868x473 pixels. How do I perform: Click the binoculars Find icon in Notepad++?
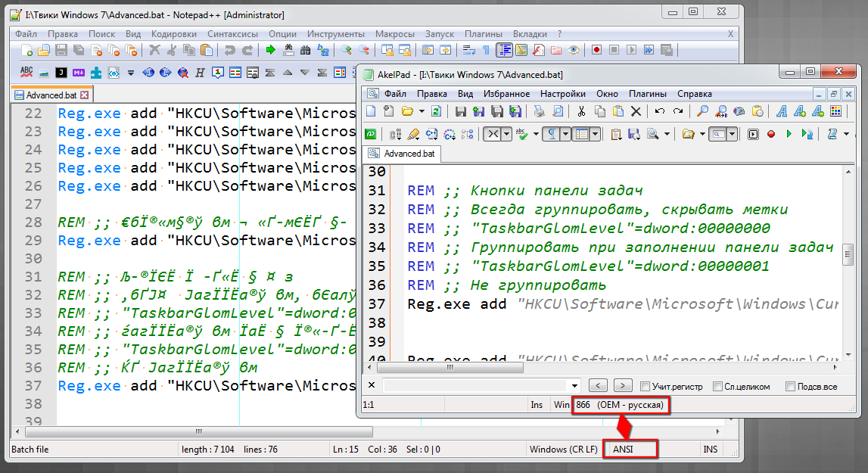[x=305, y=51]
